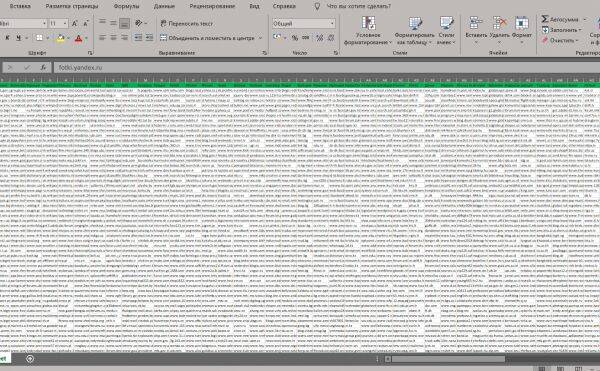Apply the yellow fill color
The image size is (600, 371).
pyautogui.click(x=60, y=38)
